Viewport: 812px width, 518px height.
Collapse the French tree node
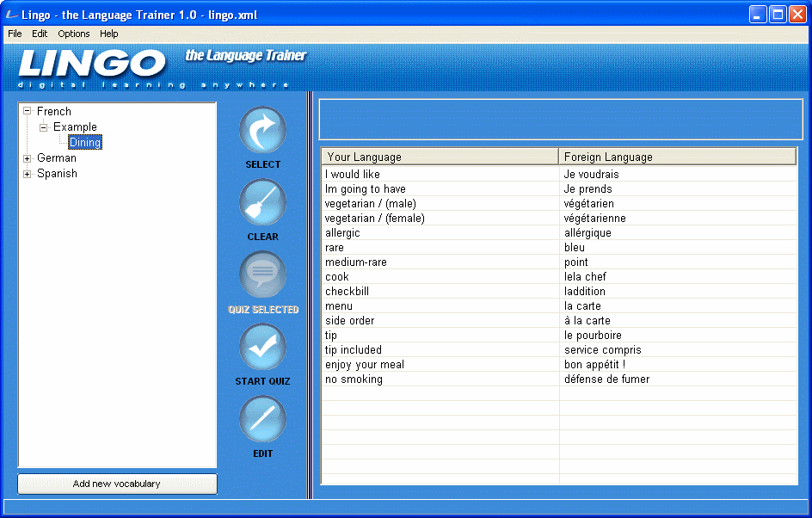[x=27, y=111]
